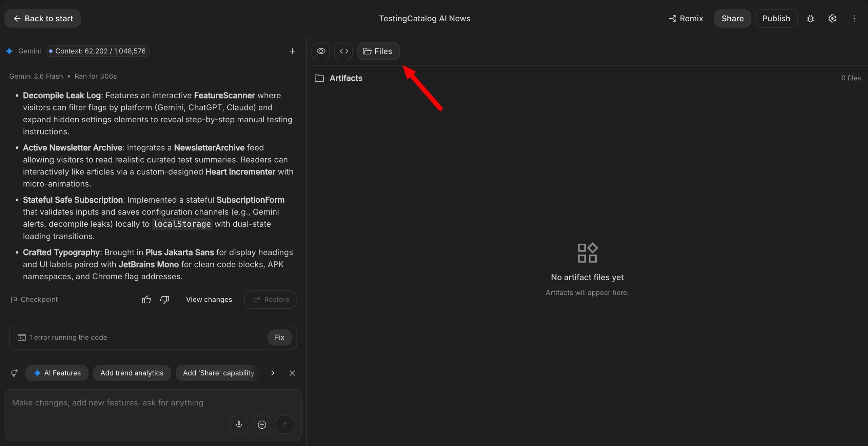Screen dimensions: 868x446
Task: Show more suggestions with the chevron arrow
Action: (x=273, y=373)
